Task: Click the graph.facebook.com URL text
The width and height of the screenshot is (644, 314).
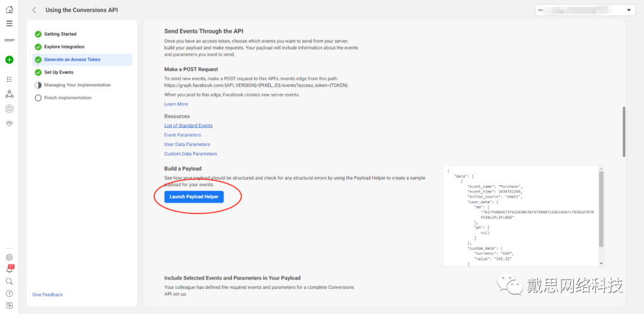Action: (x=257, y=85)
